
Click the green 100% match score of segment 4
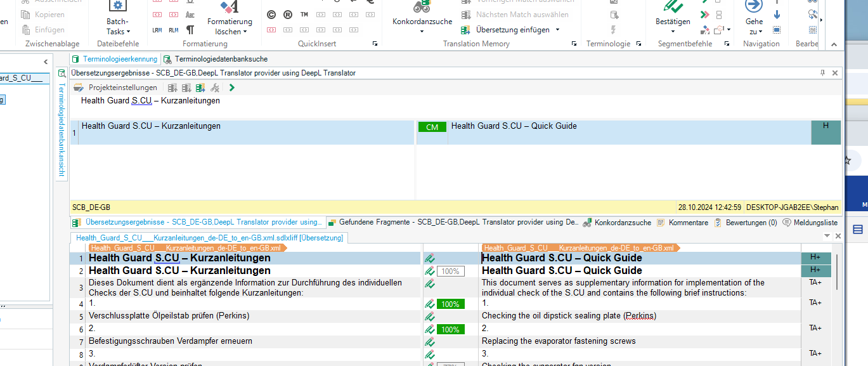point(451,304)
